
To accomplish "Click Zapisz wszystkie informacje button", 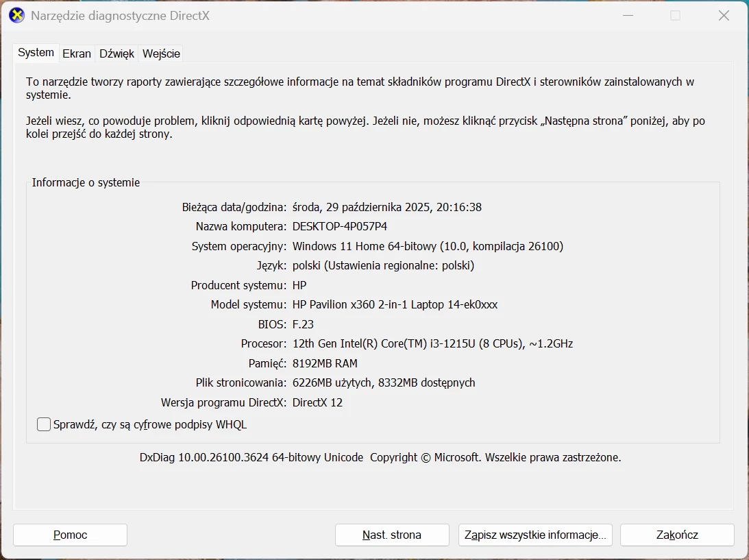I will point(535,535).
